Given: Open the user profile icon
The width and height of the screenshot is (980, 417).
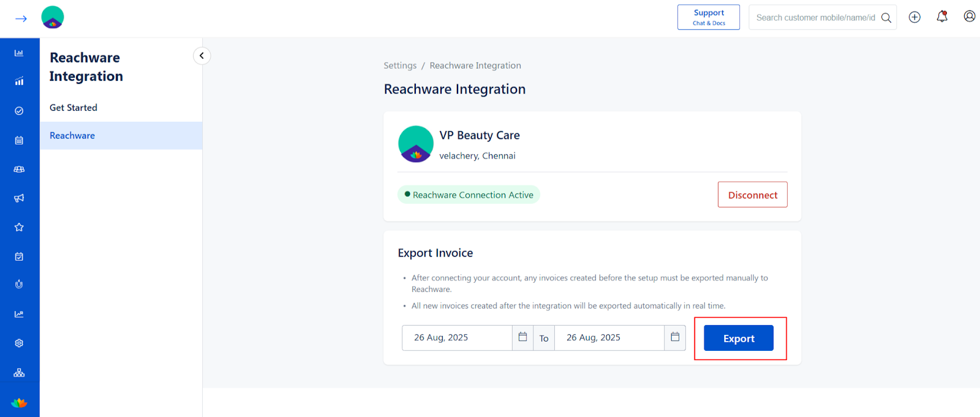Looking at the screenshot, I should pos(970,17).
